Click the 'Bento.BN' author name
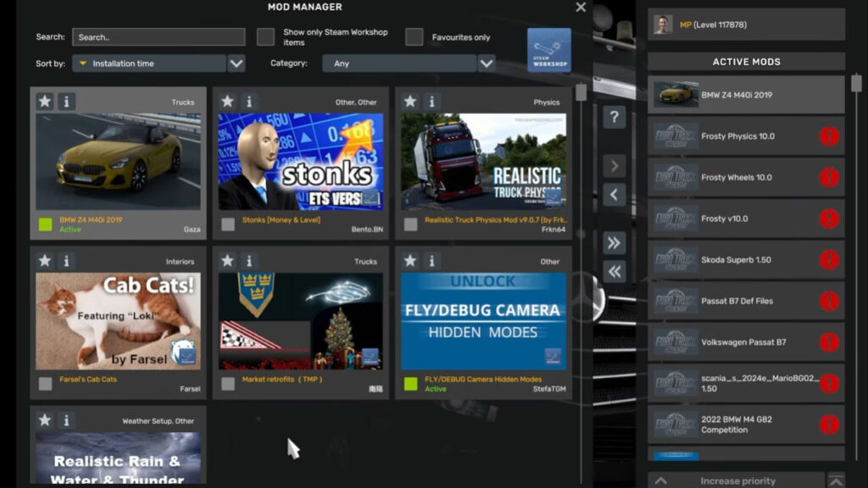The height and width of the screenshot is (488, 868). pos(367,230)
